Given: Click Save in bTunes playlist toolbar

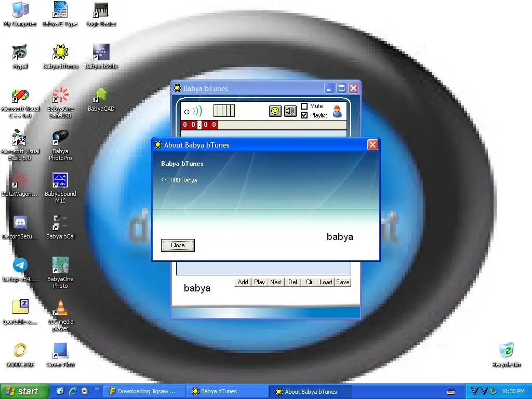Looking at the screenshot, I should 342,282.
